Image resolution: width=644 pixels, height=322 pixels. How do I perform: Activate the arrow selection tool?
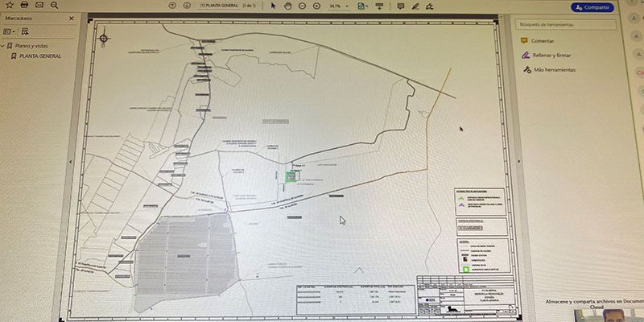click(274, 5)
